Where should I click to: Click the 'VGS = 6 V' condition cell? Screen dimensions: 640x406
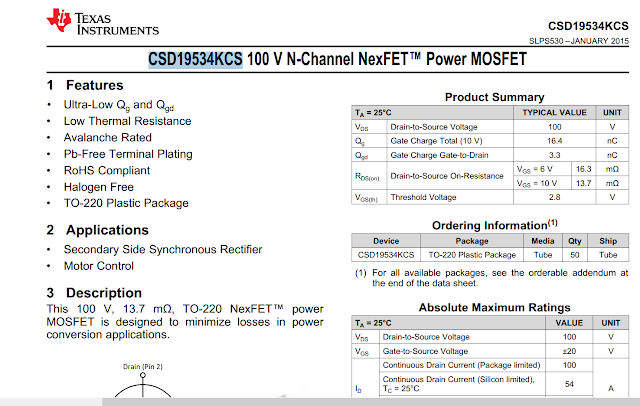[534, 169]
